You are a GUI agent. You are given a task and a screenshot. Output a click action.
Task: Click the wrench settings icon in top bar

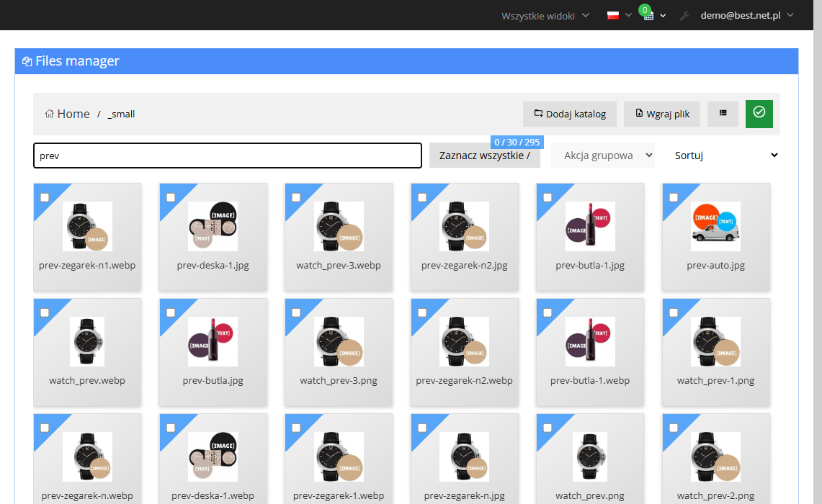pos(684,16)
